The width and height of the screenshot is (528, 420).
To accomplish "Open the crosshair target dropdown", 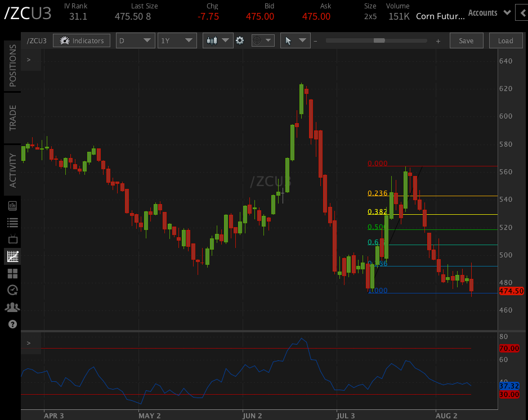I will pos(263,40).
